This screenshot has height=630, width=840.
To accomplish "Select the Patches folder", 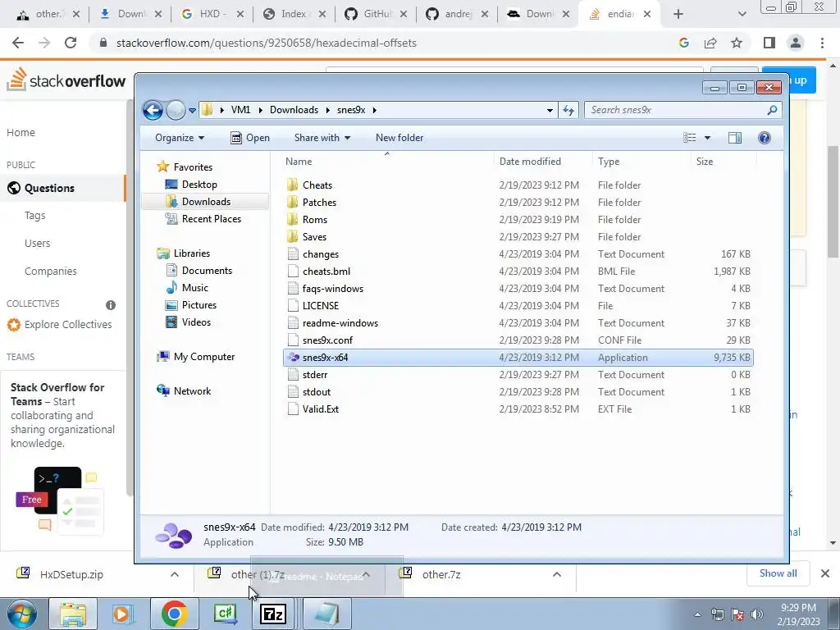I will 518,202.
